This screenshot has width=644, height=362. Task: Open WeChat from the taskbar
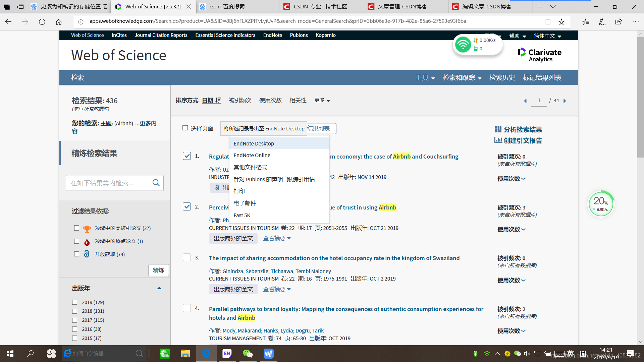(248, 353)
